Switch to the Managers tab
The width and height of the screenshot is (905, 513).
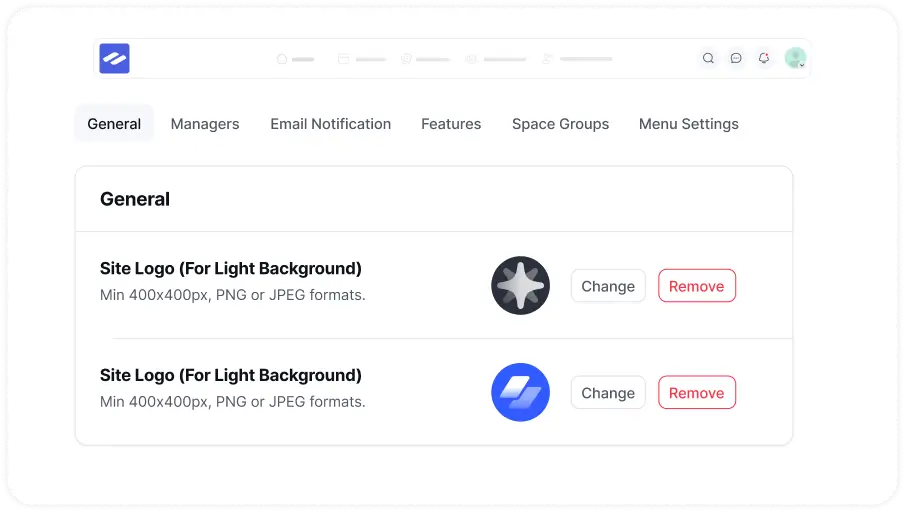[x=205, y=124]
